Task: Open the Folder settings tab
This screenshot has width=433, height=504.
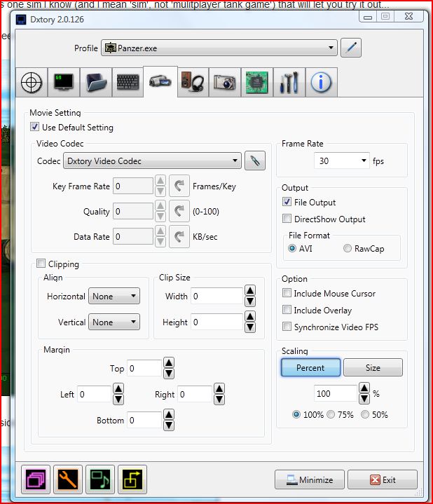Action: point(96,82)
